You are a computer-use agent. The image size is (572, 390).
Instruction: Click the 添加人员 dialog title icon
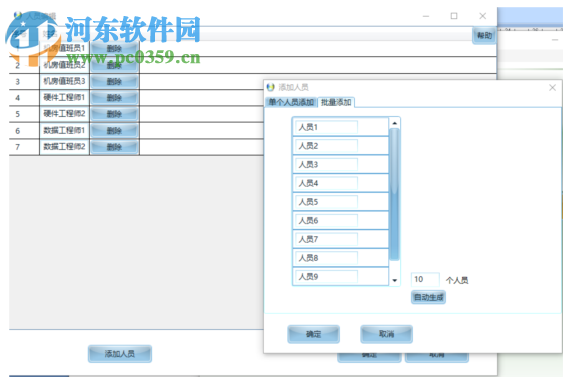pos(270,87)
